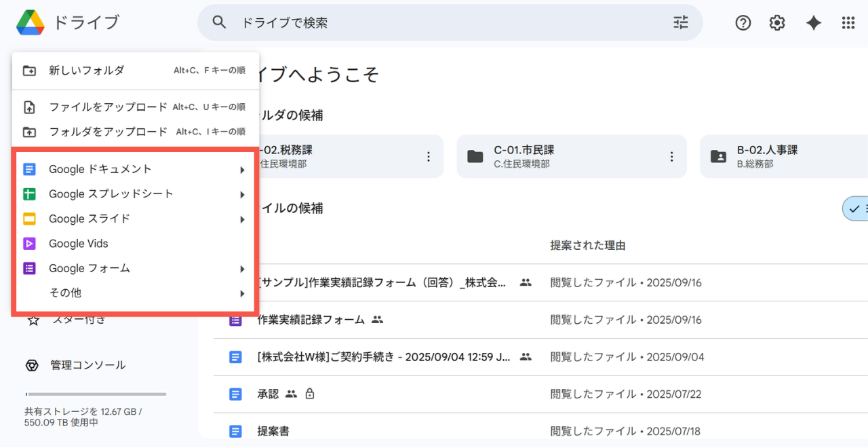Image resolution: width=868 pixels, height=448 pixels.
Task: Click 閲覧したファイル • 2025/07/22 text
Action: (627, 394)
